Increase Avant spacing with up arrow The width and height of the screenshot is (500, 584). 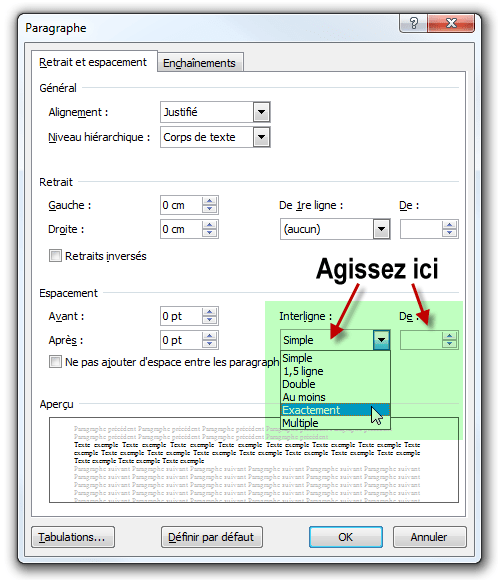click(x=209, y=312)
